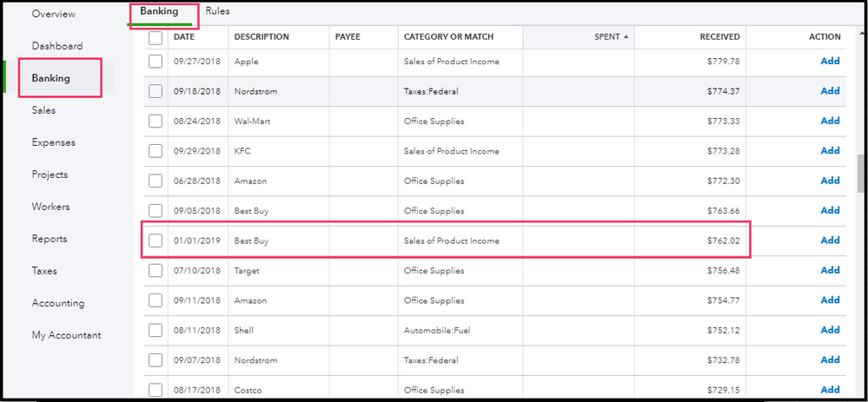Open Dashboard from the sidebar

pos(57,46)
